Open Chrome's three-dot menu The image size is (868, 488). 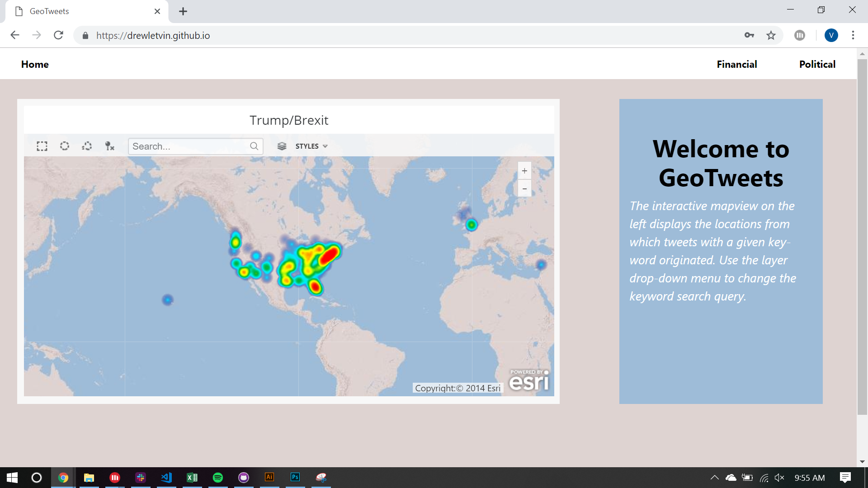pyautogui.click(x=853, y=35)
